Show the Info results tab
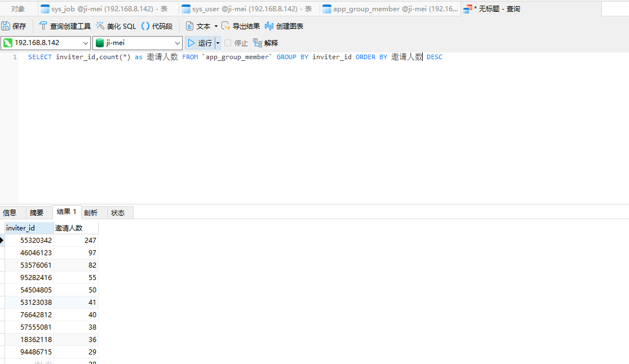The height and width of the screenshot is (364, 629). [x=10, y=212]
